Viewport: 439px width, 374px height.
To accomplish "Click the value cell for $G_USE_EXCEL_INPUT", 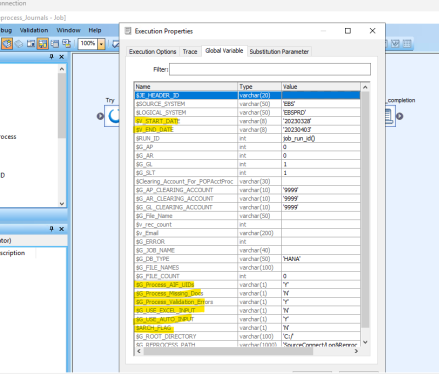I will (321, 310).
